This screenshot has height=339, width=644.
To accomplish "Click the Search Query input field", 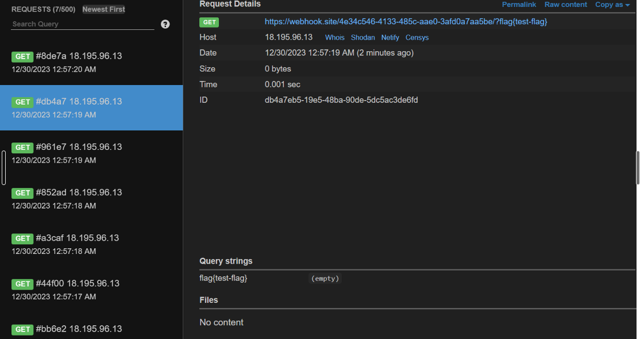I will (82, 24).
